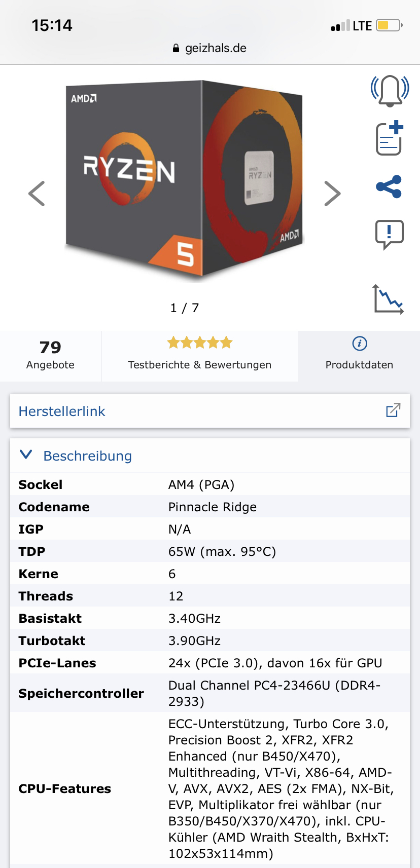Tap the battery indicator in status bar
The width and height of the screenshot is (420, 868).
[x=389, y=25]
